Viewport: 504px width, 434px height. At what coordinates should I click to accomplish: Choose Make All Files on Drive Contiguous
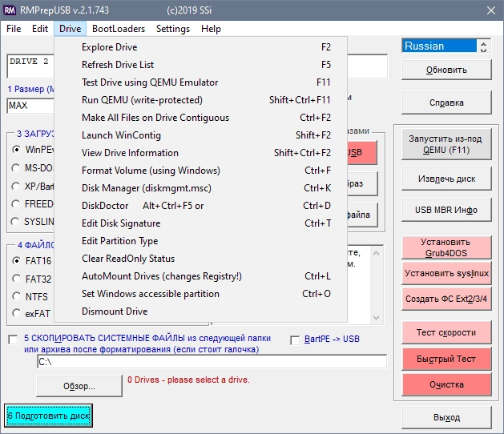click(x=201, y=118)
